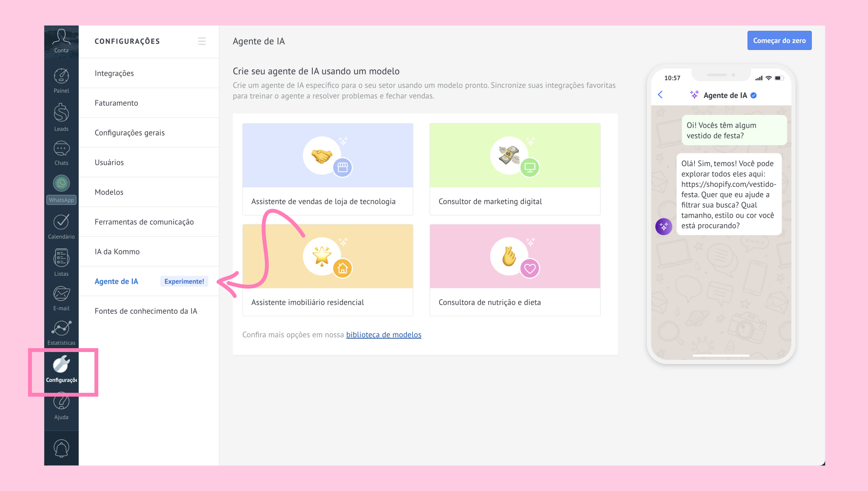Viewport: 868px width, 491px height.
Task: Click the 10:57 time in phone preview
Action: coord(672,78)
